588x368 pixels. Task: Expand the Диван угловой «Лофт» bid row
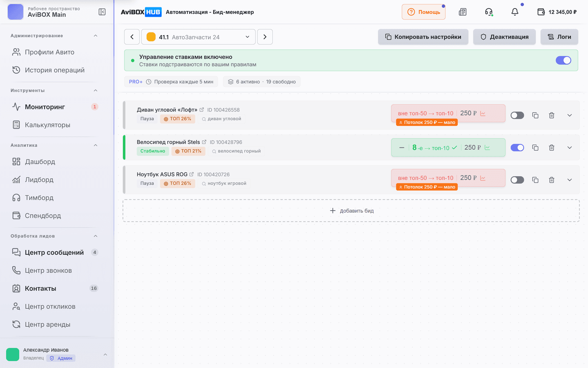pos(570,115)
